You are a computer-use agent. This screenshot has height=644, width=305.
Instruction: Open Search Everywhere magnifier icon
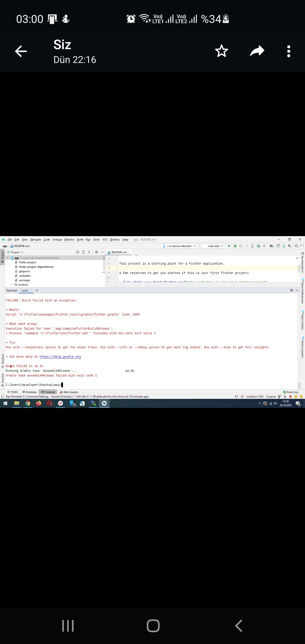click(296, 246)
